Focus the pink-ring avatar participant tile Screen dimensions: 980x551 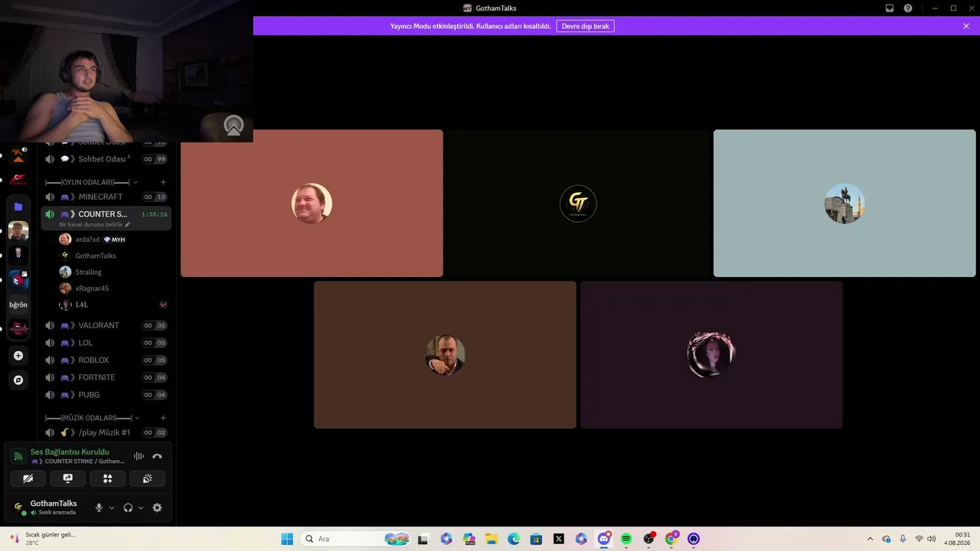[x=711, y=355]
